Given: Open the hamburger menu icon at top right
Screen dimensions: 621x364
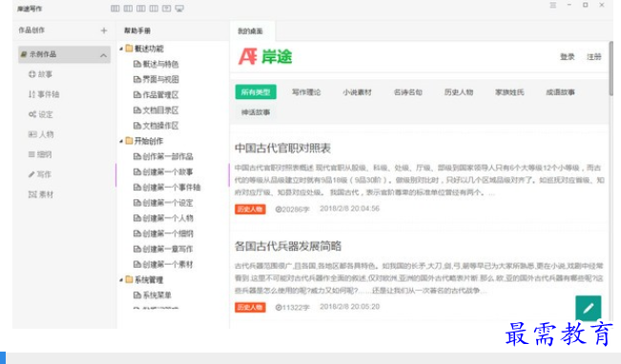Looking at the screenshot, I should 553,5.
